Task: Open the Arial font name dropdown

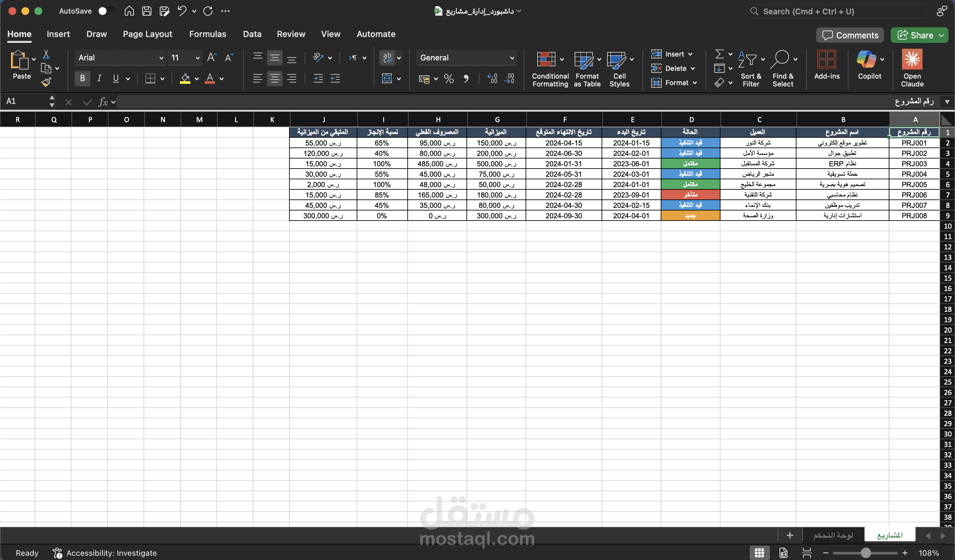Action: 161,58
